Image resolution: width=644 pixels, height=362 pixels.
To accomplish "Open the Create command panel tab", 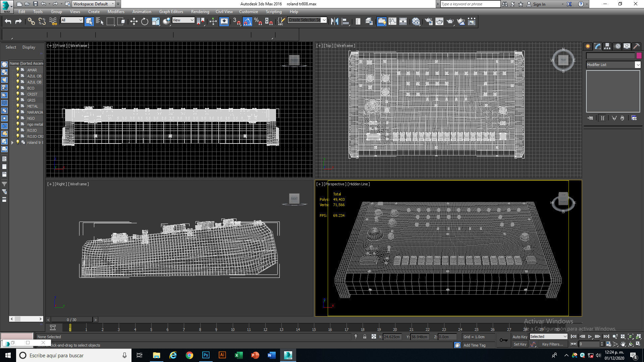I will pos(588,46).
